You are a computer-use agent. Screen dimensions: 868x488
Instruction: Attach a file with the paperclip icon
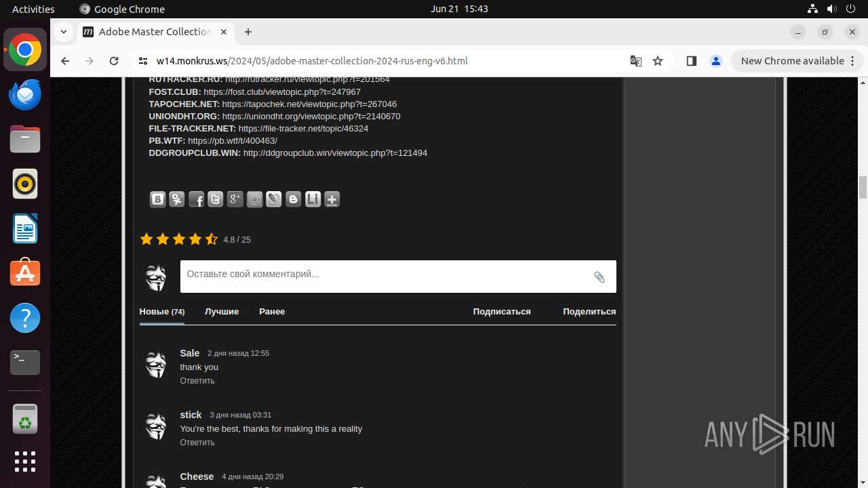(599, 277)
